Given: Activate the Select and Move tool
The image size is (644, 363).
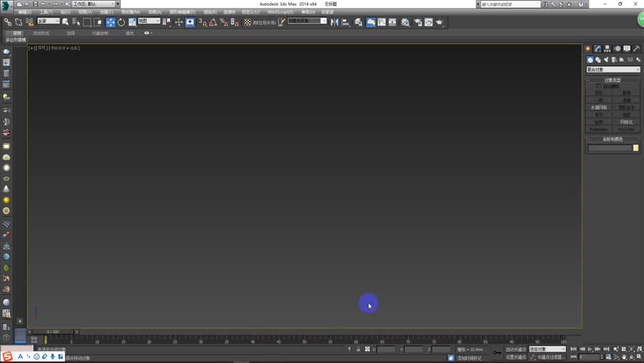Looking at the screenshot, I should [111, 22].
